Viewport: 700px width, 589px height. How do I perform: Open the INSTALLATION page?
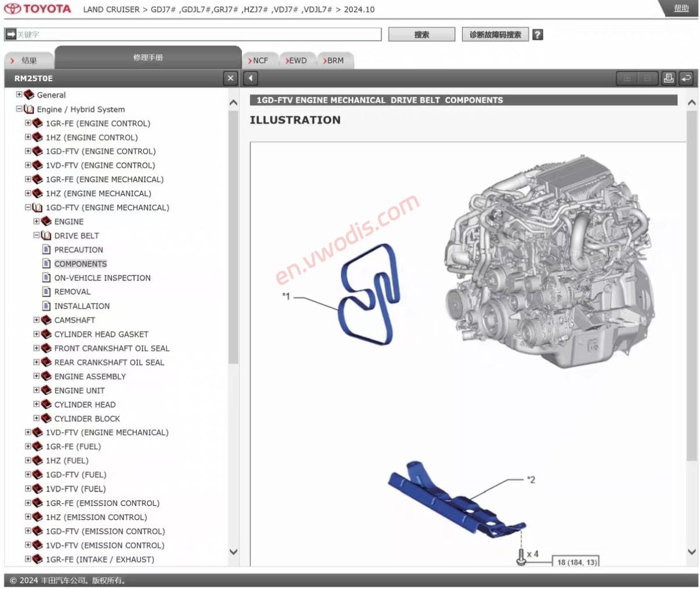point(82,306)
